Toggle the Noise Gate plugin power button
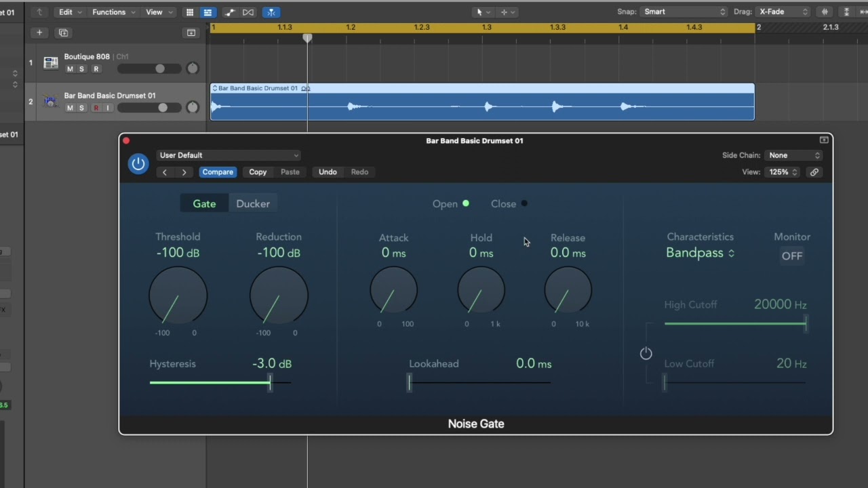The width and height of the screenshot is (868, 488). tap(138, 164)
